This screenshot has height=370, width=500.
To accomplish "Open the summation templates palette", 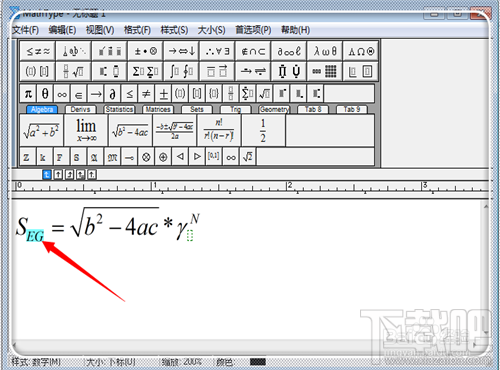I will click(x=145, y=71).
